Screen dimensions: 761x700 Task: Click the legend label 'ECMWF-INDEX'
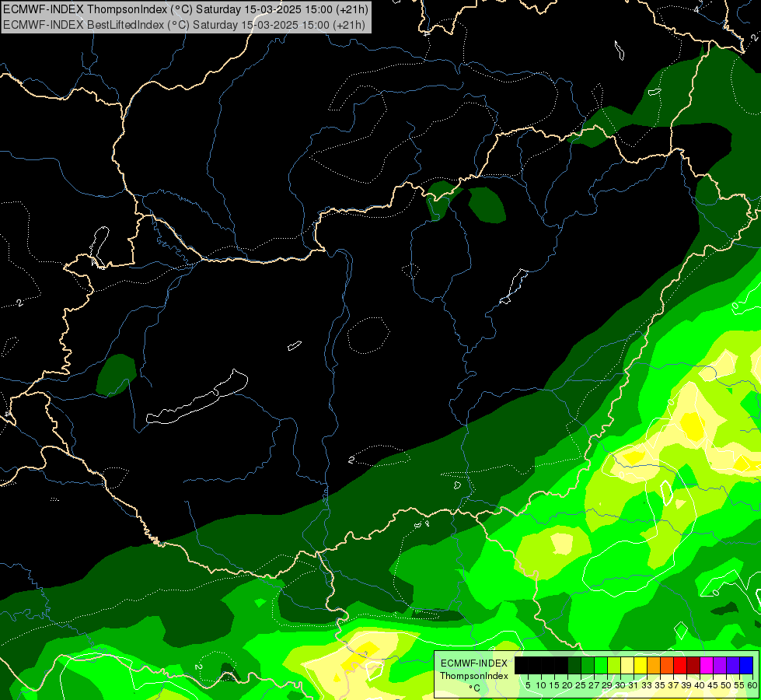pyautogui.click(x=474, y=663)
